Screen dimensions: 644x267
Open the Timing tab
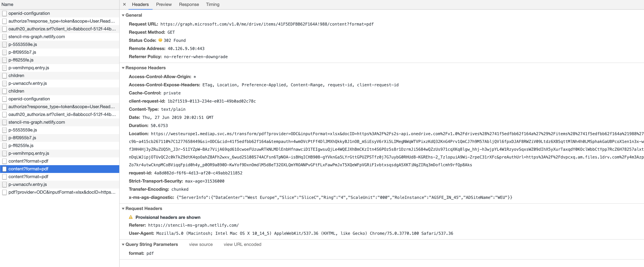213,4
